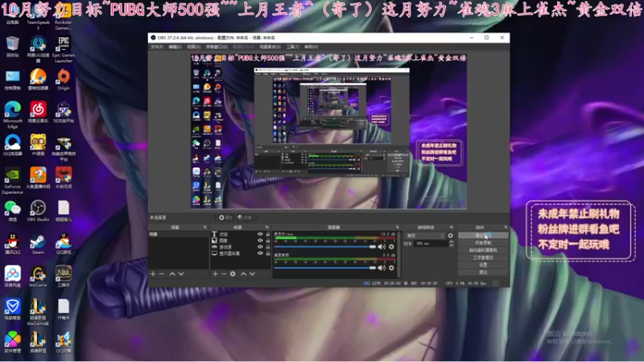Image resolution: width=644 pixels, height=362 pixels.
Task: Toggle lock on the display capture source
Action: point(268,253)
